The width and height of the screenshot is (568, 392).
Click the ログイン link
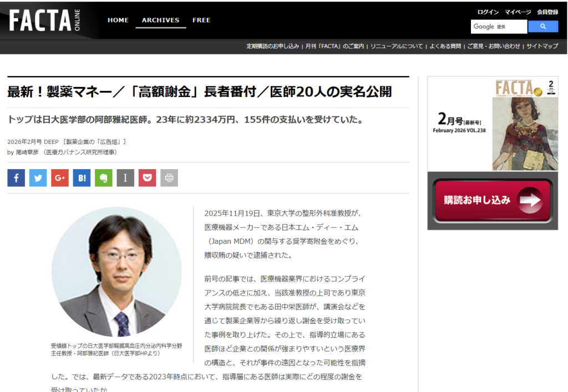[x=488, y=12]
